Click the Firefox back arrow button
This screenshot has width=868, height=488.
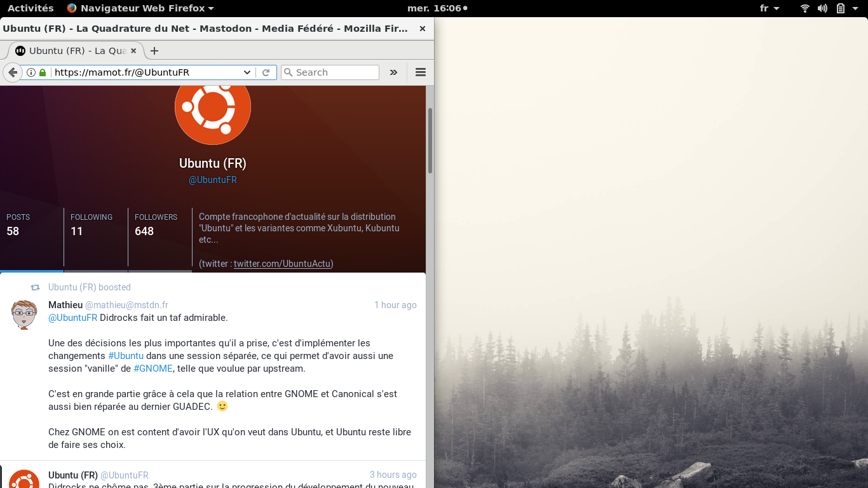12,72
